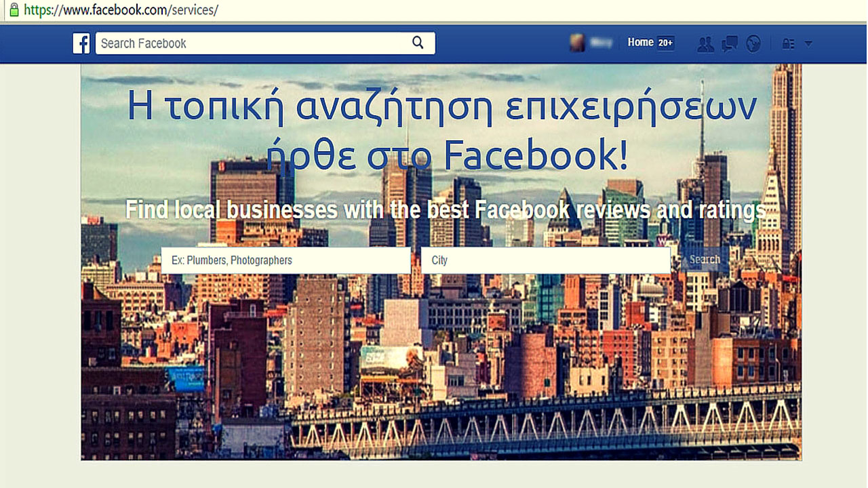Open the Privacy Shortcuts lock icon
This screenshot has width=868, height=488.
coord(788,44)
